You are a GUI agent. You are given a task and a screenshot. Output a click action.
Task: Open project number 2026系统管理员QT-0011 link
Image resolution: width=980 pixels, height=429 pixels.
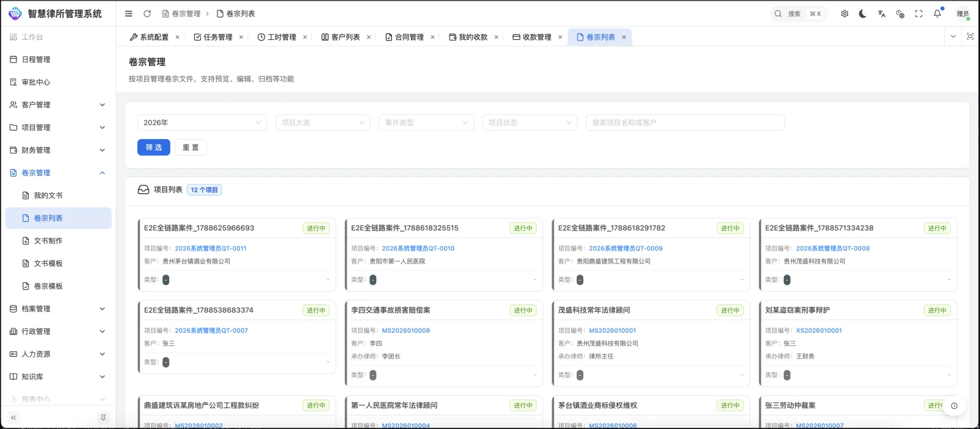click(211, 248)
